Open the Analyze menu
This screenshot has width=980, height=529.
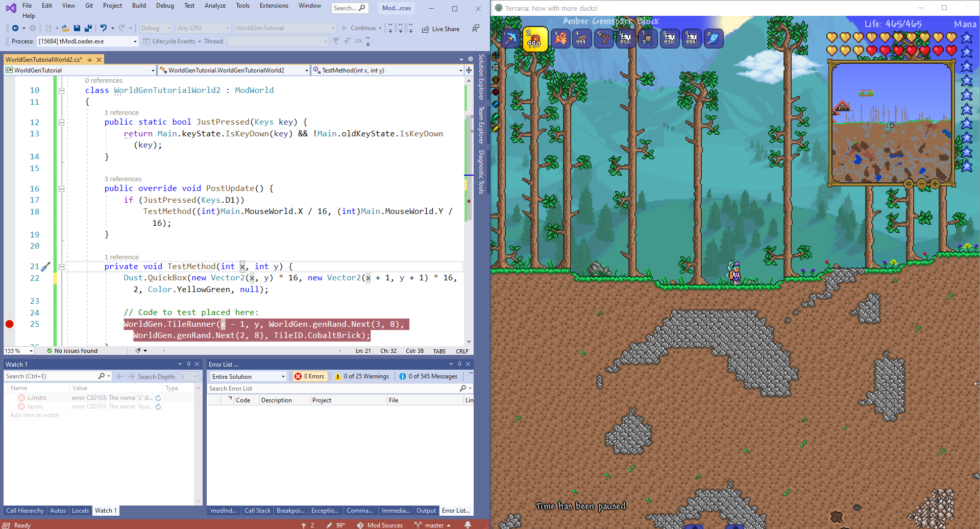pos(215,6)
